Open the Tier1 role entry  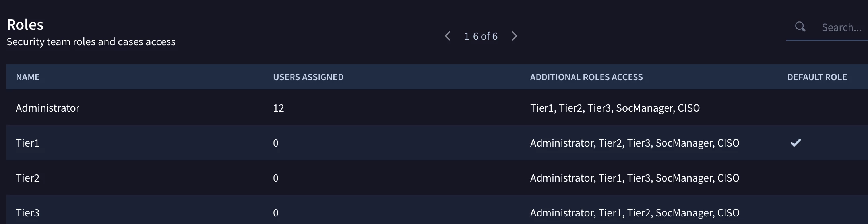click(x=27, y=143)
